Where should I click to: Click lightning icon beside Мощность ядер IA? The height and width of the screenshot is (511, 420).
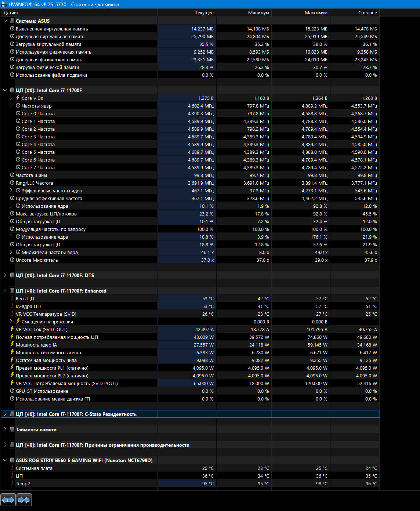pyautogui.click(x=12, y=344)
